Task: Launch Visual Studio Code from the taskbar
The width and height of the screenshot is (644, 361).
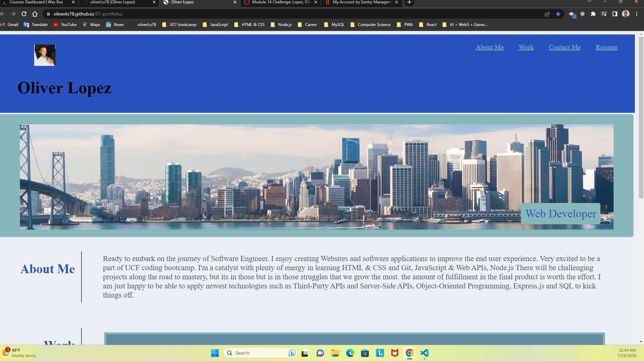Action: pos(424,353)
